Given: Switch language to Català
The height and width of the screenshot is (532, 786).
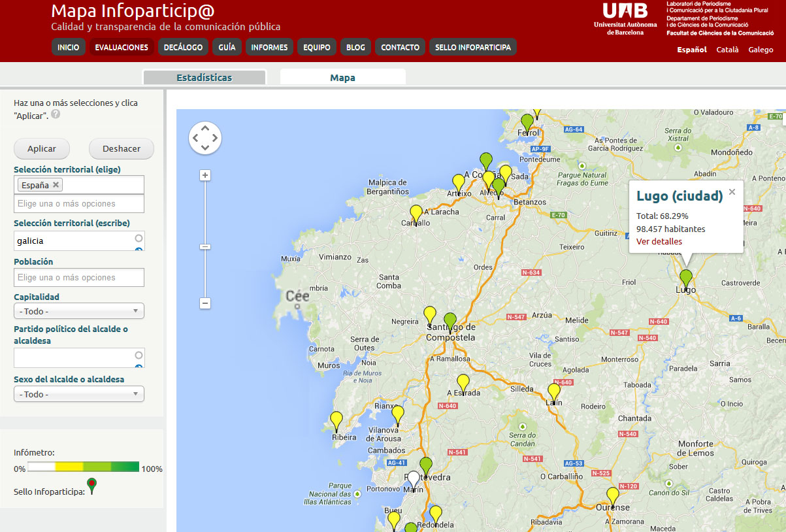Looking at the screenshot, I should click(728, 50).
